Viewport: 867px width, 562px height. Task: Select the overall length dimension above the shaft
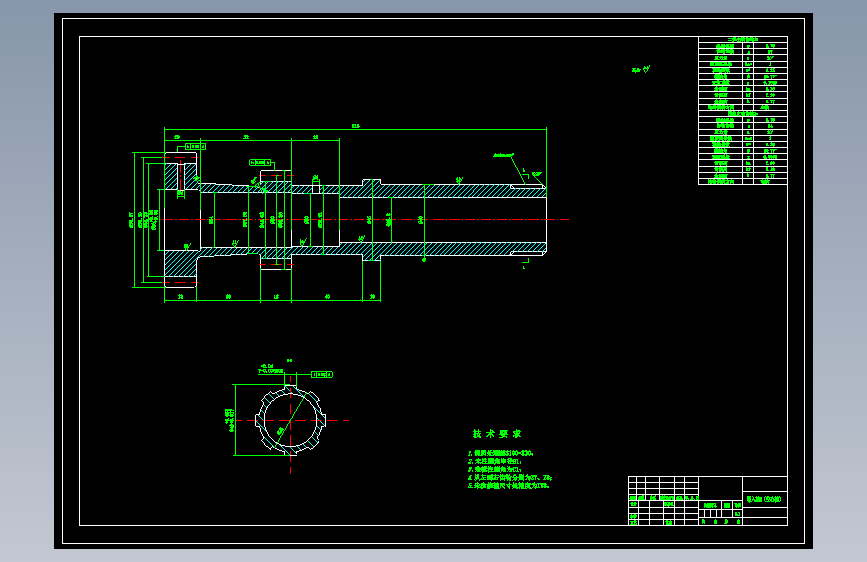click(x=356, y=127)
